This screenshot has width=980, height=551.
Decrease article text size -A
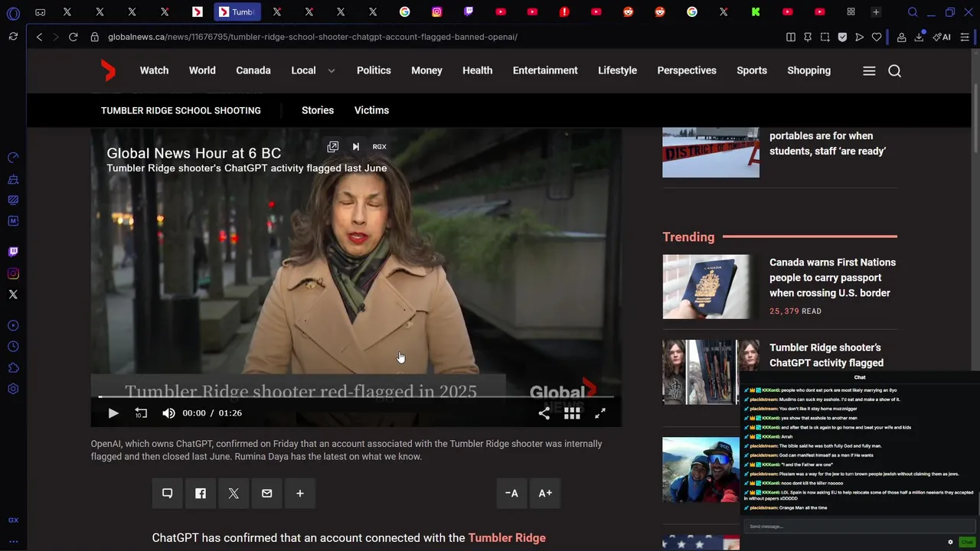pos(511,494)
